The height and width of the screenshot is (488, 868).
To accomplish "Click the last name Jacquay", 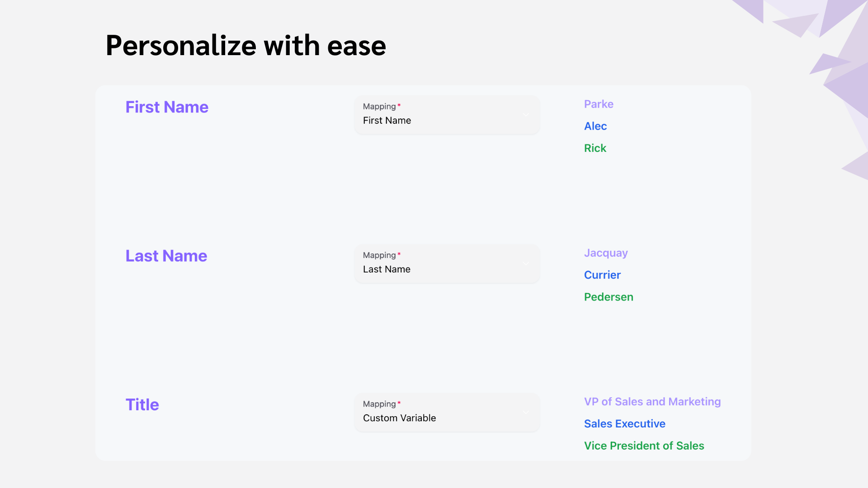I will pos(606,253).
